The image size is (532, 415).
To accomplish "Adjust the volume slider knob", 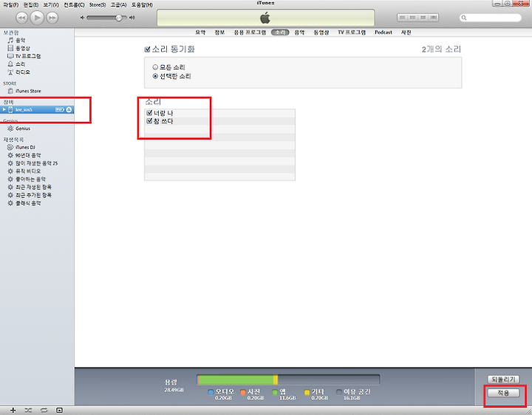I will tap(118, 18).
